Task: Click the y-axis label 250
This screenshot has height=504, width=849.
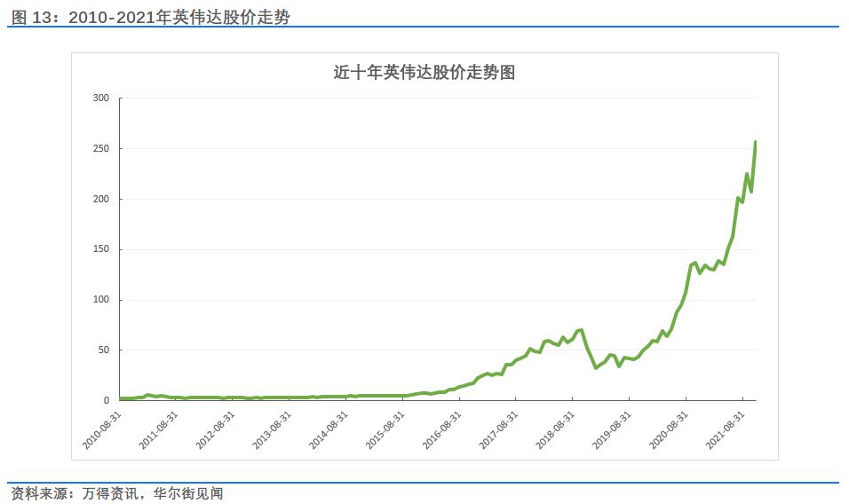Action: point(101,148)
